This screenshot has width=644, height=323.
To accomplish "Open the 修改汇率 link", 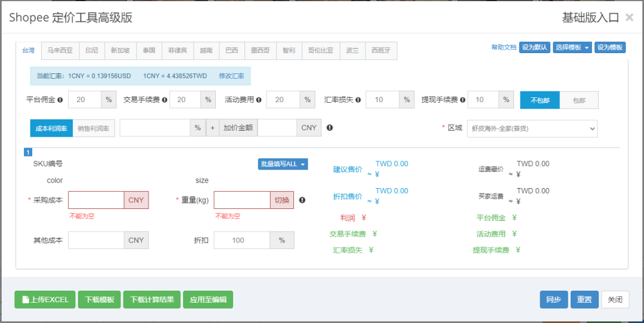I will click(x=231, y=76).
